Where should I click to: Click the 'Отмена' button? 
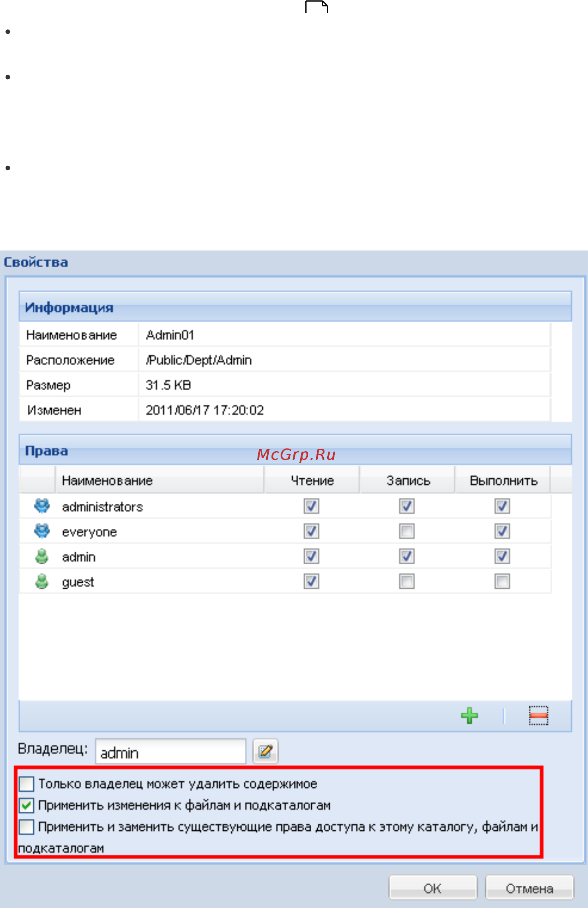(529, 888)
